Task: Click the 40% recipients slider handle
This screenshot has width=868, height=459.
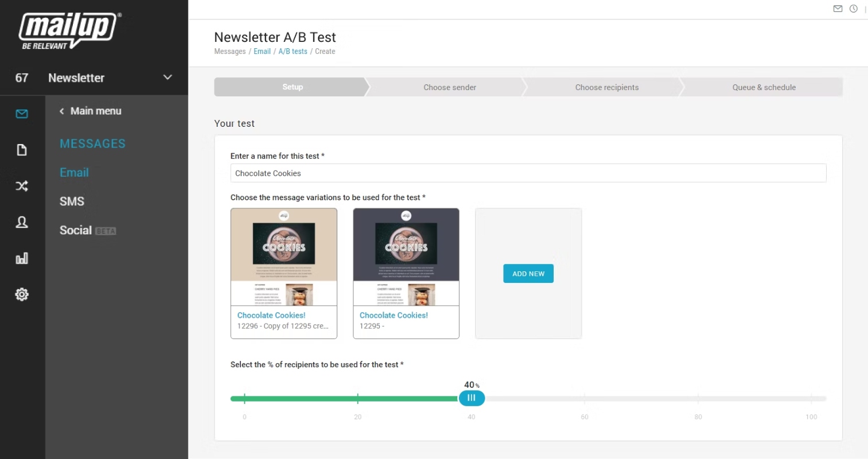Action: pos(472,398)
